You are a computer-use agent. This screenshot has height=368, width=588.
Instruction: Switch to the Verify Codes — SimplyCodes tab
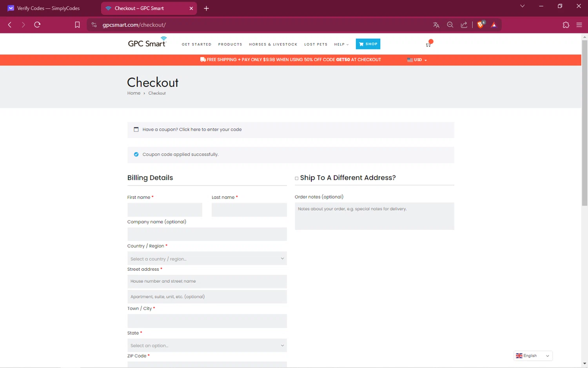coord(49,8)
